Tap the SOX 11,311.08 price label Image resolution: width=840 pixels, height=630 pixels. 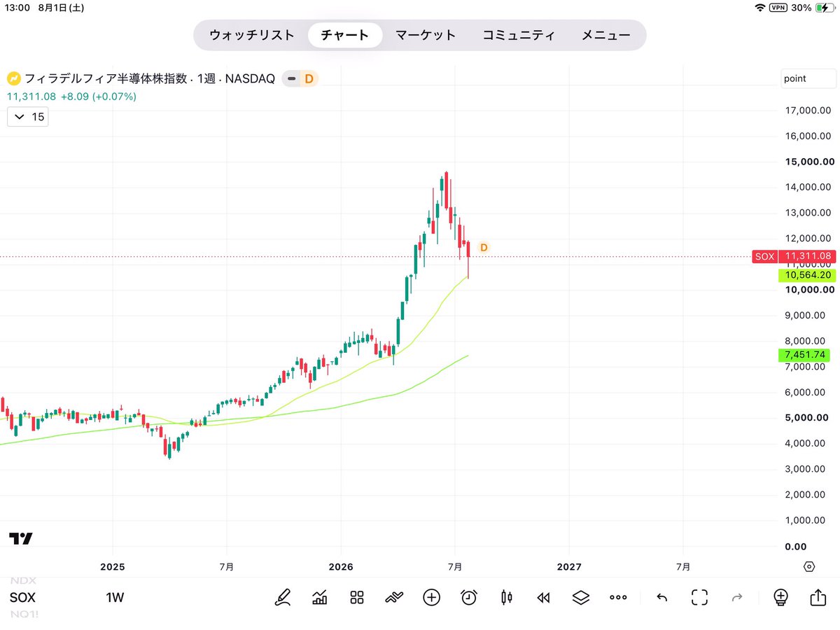[794, 256]
